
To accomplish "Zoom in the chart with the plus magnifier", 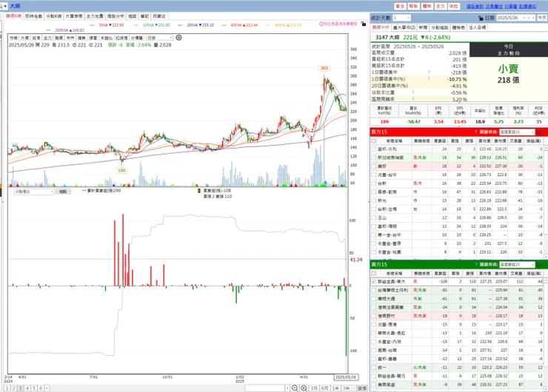I will click(304, 388).
